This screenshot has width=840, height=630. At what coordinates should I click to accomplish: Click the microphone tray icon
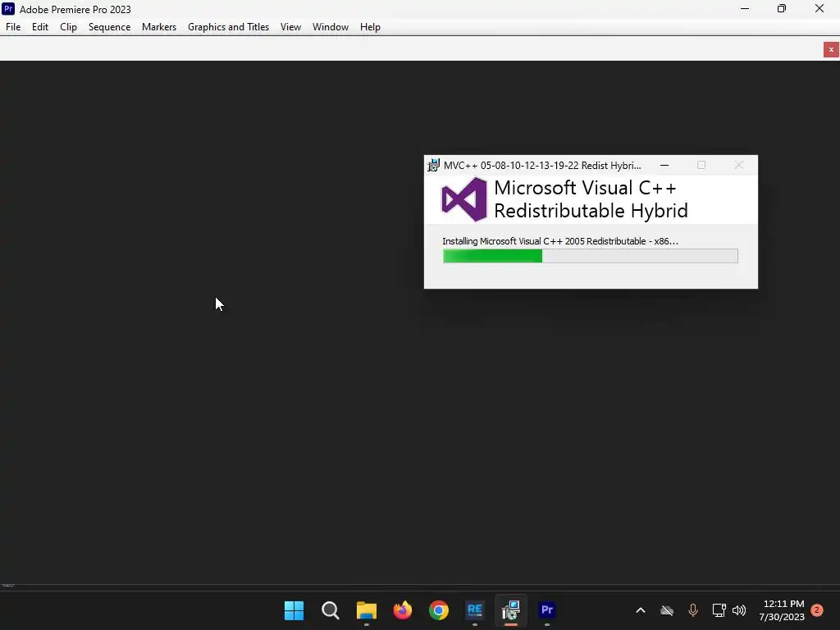(x=693, y=610)
